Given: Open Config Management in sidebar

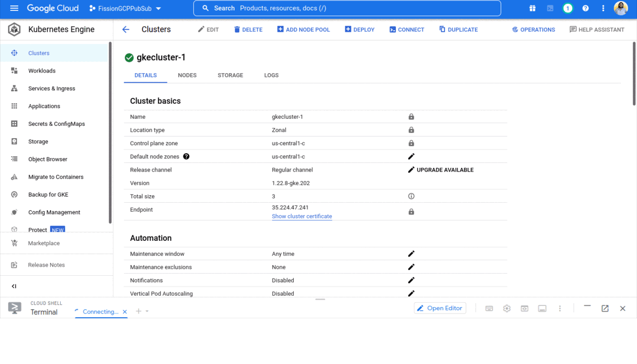Looking at the screenshot, I should pyautogui.click(x=54, y=212).
